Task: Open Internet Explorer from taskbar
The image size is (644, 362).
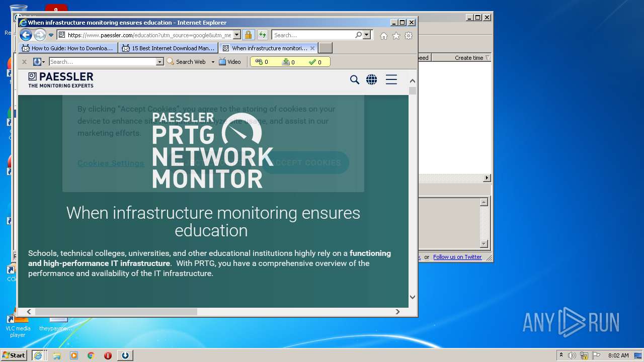Action: [38, 355]
